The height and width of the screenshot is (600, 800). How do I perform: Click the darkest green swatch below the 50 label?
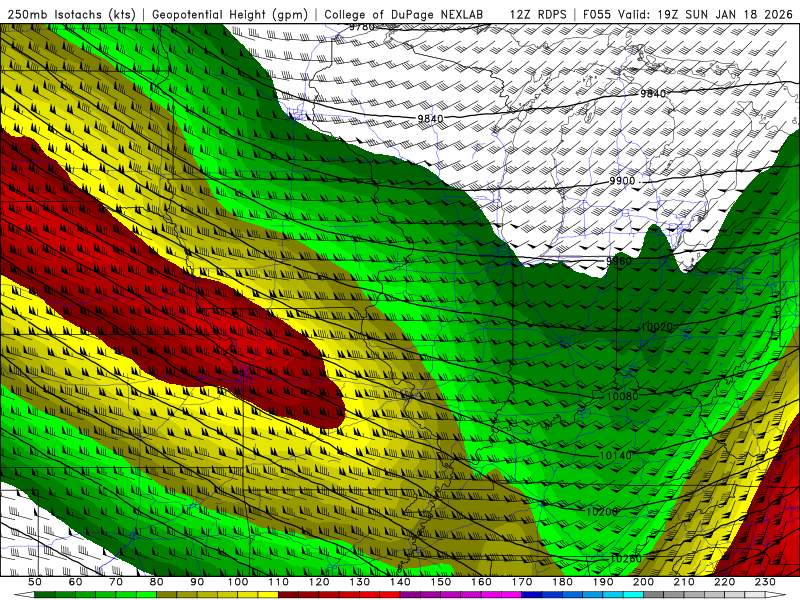pyautogui.click(x=45, y=595)
